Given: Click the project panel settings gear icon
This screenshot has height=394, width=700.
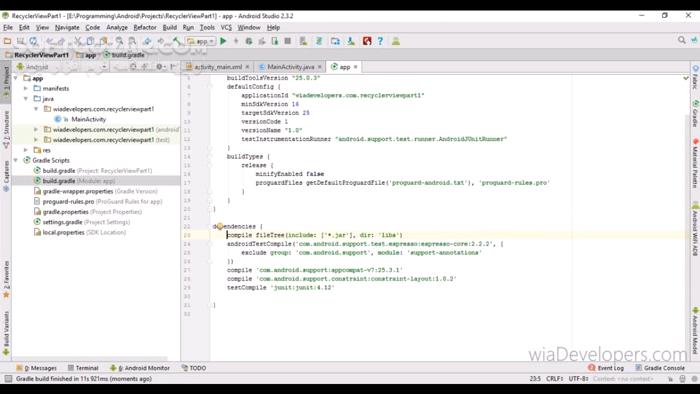Looking at the screenshot, I should tap(159, 67).
